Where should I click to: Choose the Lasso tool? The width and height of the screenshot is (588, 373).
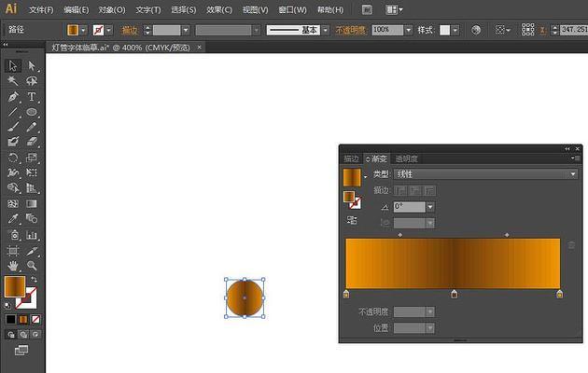point(32,81)
